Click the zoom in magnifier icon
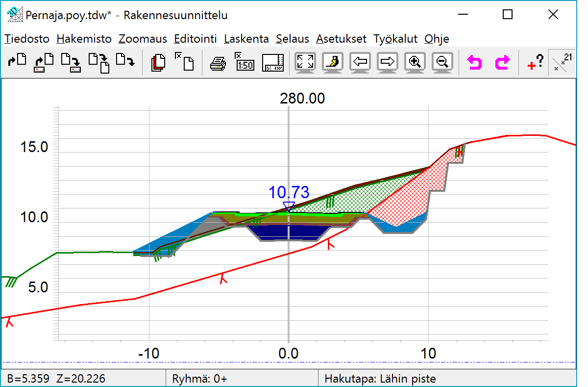Viewport: 588px width, 387px height. (415, 62)
